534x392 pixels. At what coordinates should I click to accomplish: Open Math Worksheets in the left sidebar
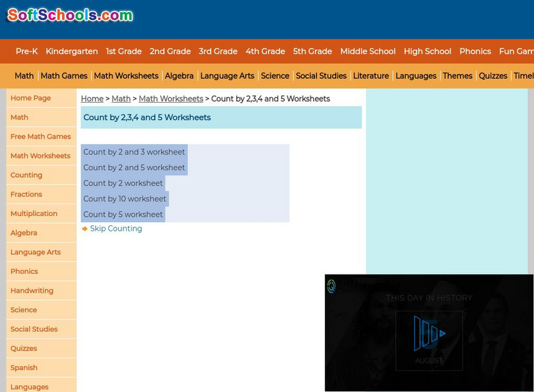click(x=41, y=156)
